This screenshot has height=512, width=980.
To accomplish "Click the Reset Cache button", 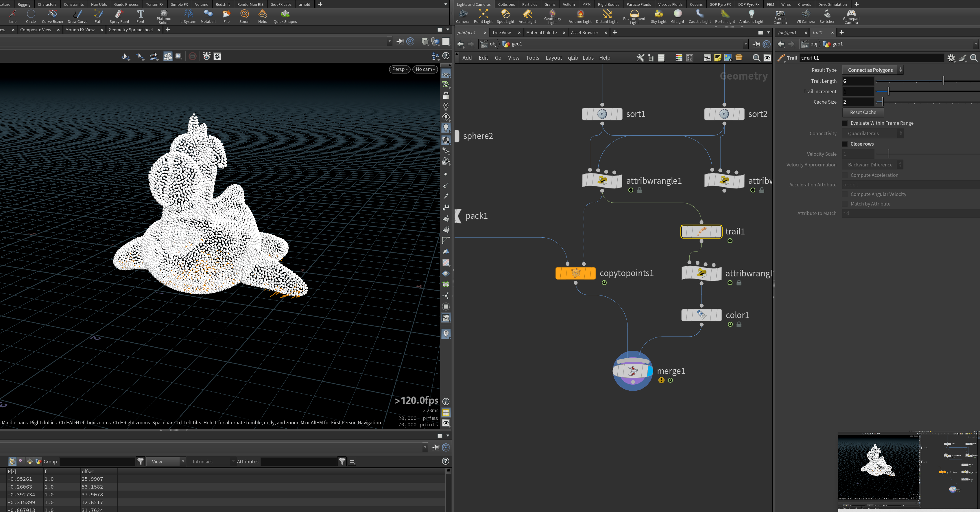I will pyautogui.click(x=863, y=112).
